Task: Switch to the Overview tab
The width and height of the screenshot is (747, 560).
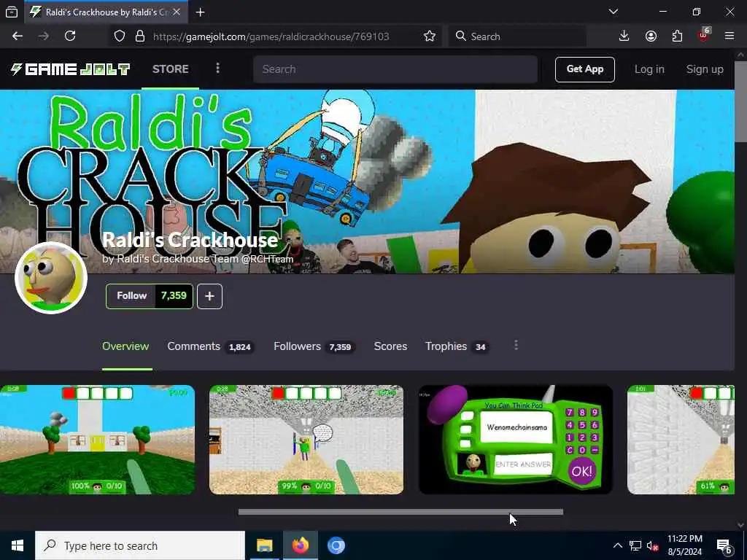Action: [125, 346]
